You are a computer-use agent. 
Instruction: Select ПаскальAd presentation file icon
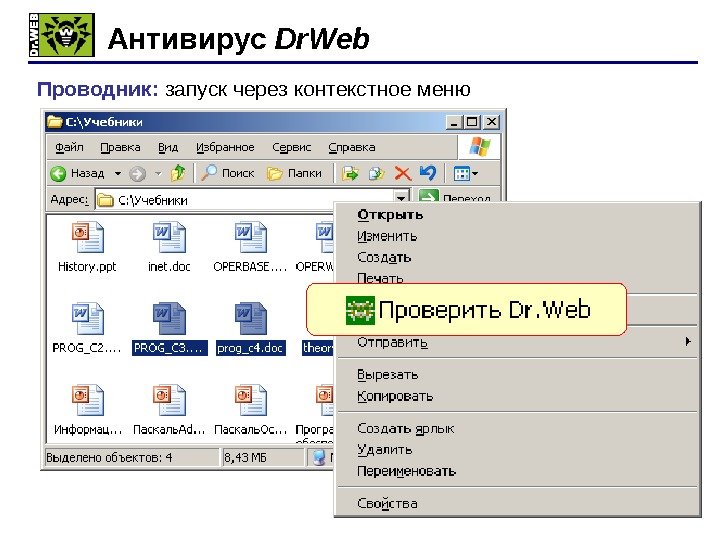click(169, 400)
